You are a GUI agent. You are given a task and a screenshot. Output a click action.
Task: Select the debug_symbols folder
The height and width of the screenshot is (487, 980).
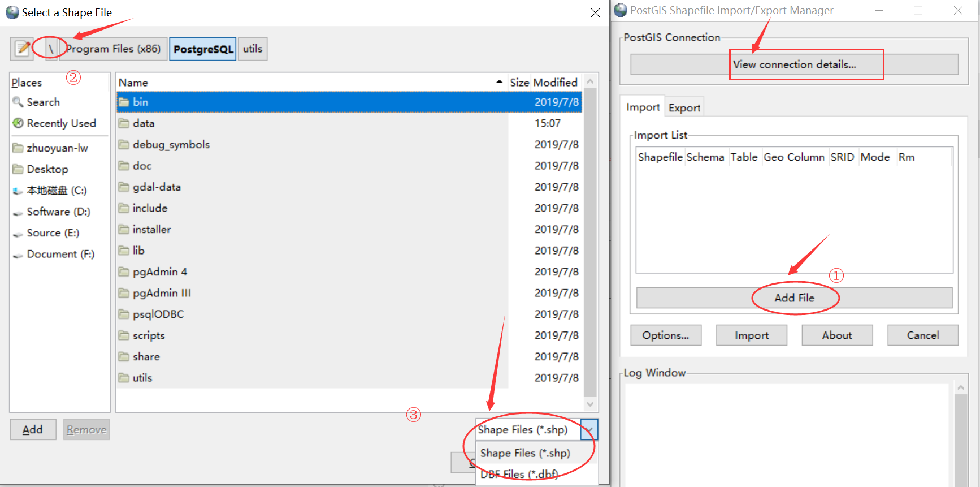tap(349, 145)
